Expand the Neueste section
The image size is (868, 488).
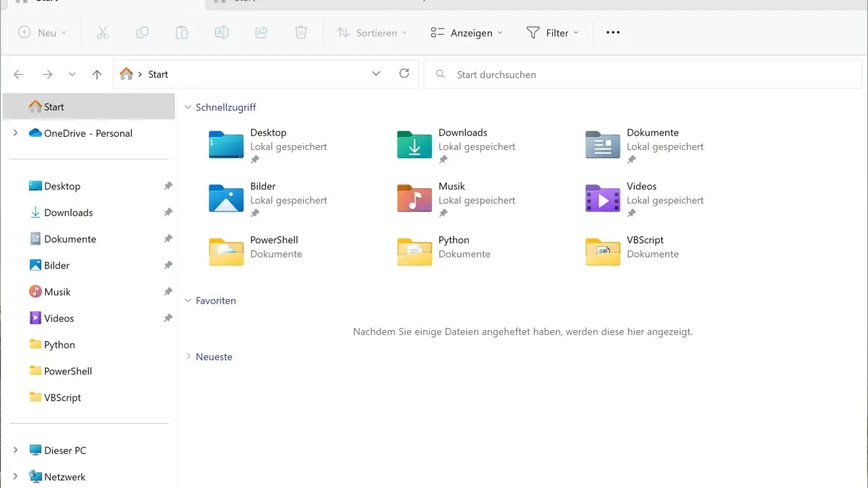point(189,357)
